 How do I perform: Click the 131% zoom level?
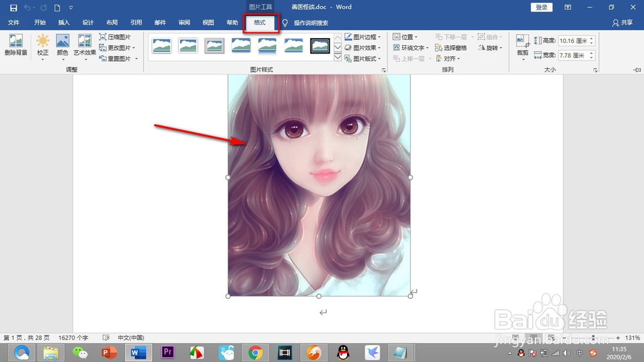632,338
